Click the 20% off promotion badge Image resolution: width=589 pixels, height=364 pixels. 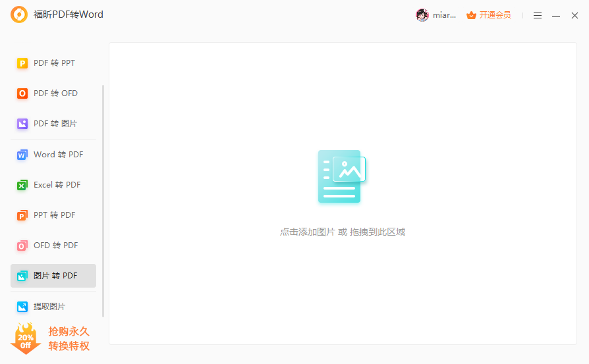(x=26, y=338)
